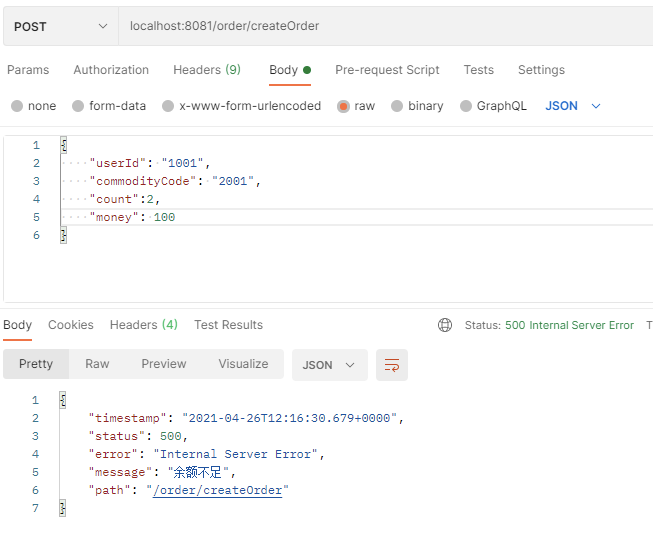The width and height of the screenshot is (653, 543).
Task: Toggle the wrap lines icon
Action: [x=391, y=365]
